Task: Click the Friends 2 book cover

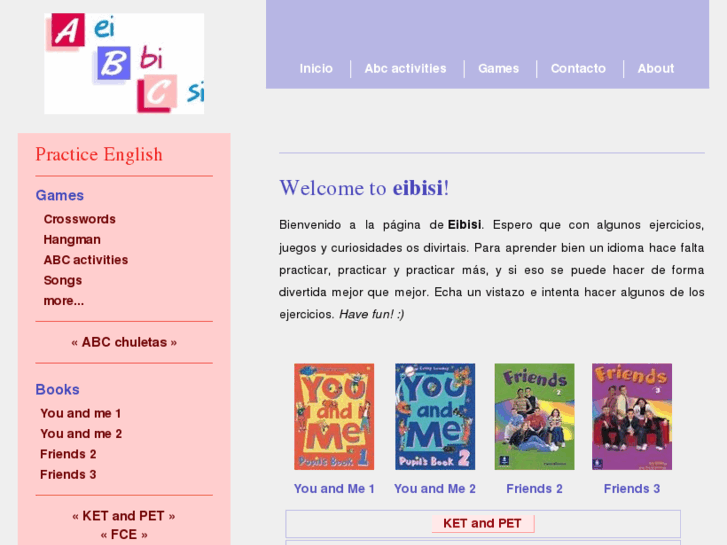Action: point(535,417)
